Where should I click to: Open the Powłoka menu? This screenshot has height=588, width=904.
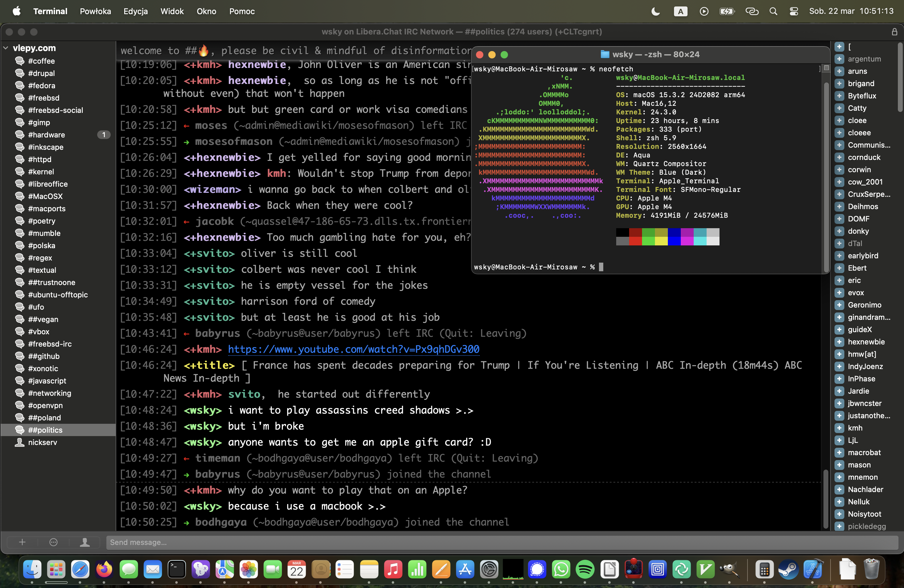point(95,11)
